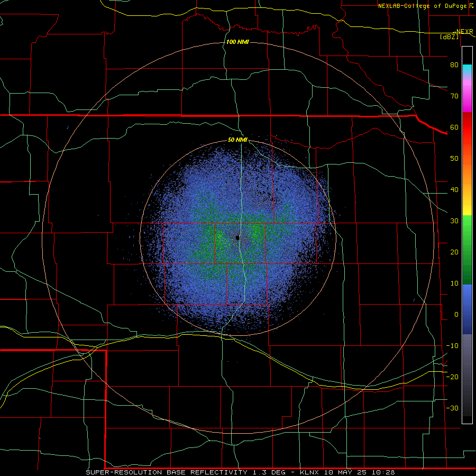Viewport: 476px width, 476px height.
Task: Click the 100 NMI range ring label
Action: (237, 42)
